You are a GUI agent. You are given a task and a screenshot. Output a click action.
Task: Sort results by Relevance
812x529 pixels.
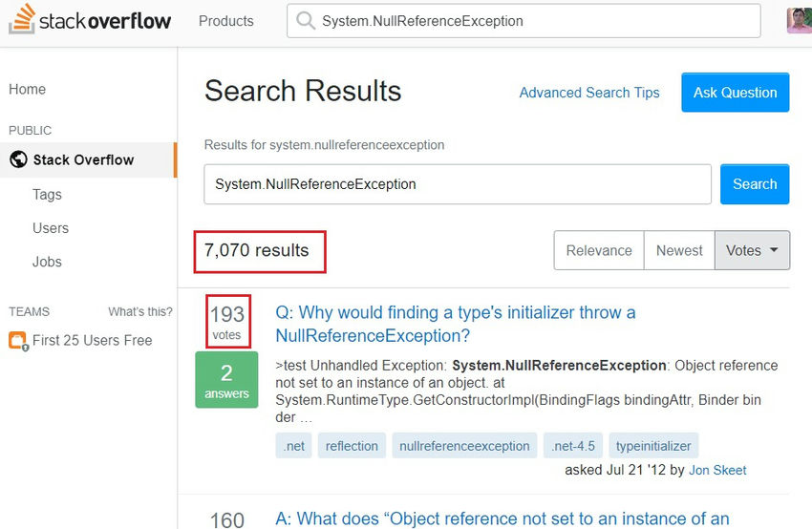599,250
